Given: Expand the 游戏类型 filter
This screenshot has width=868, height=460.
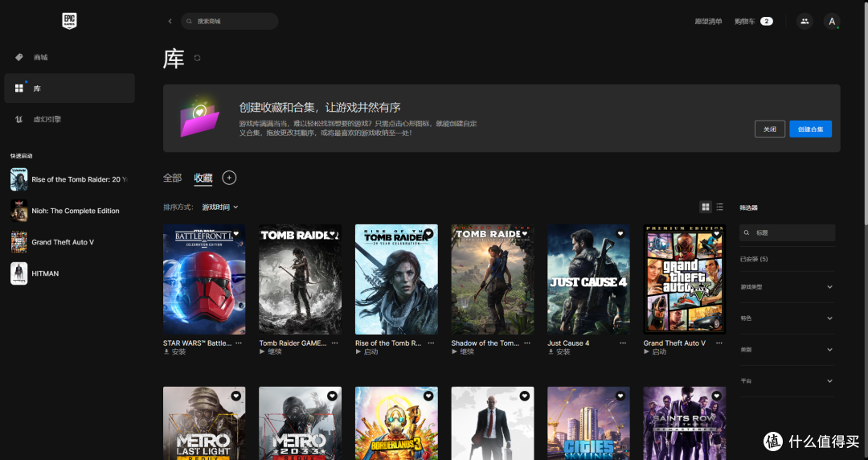Looking at the screenshot, I should pos(787,287).
